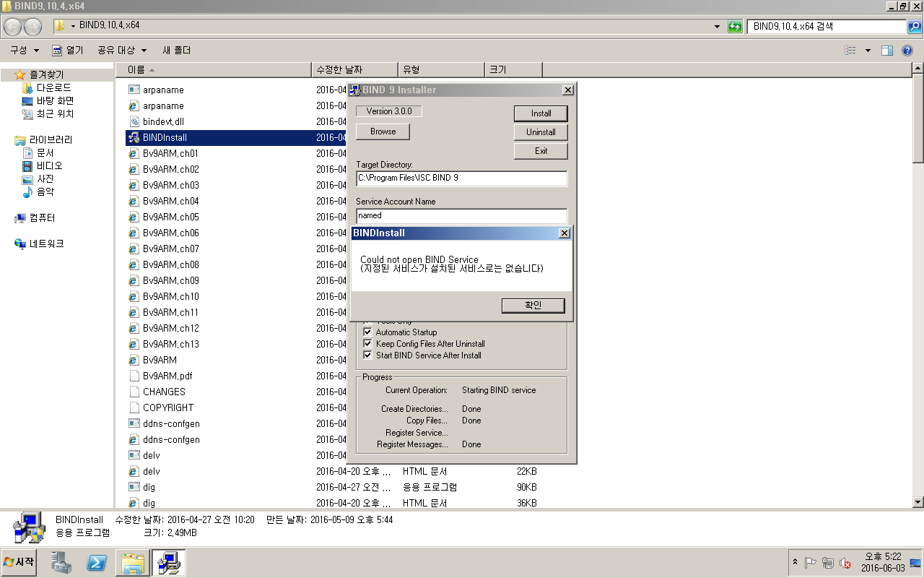Select the Bv9ARM.ch01 HTML file icon
The width and height of the screenshot is (924, 578).
(134, 153)
